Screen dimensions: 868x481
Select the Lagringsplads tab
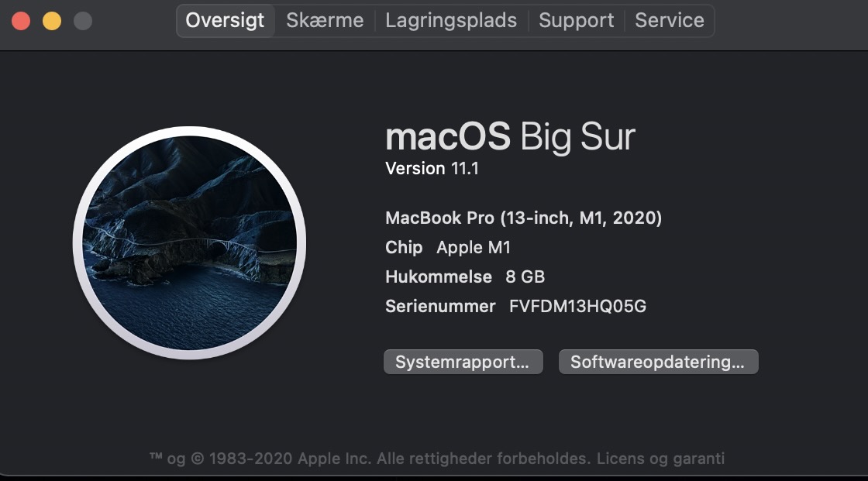[451, 21]
